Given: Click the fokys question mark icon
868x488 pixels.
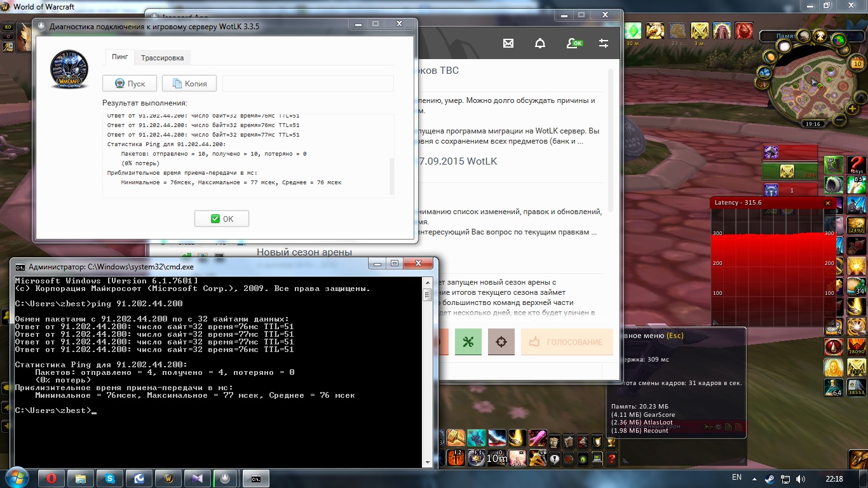Looking at the screenshot, I should coord(857,165).
